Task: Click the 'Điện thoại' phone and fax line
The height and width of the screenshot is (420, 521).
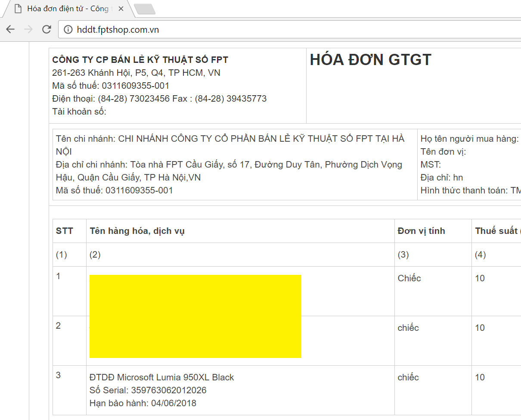Action: pyautogui.click(x=159, y=99)
